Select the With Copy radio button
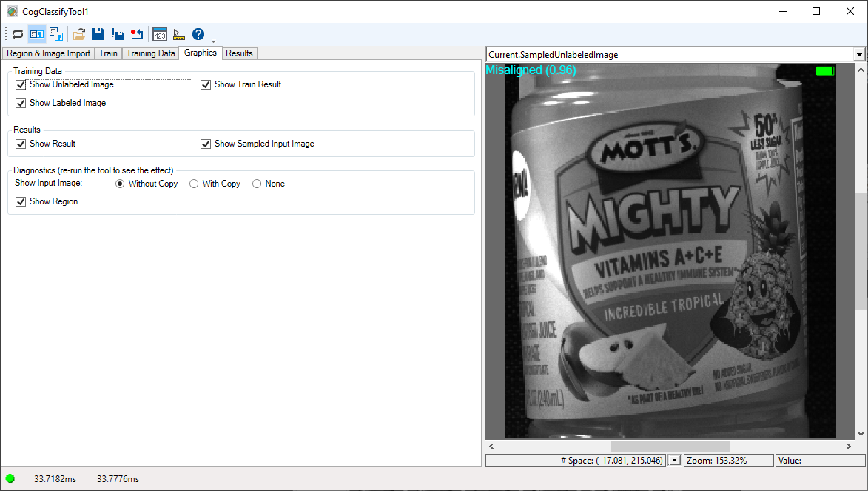This screenshot has height=491, width=868. click(195, 184)
